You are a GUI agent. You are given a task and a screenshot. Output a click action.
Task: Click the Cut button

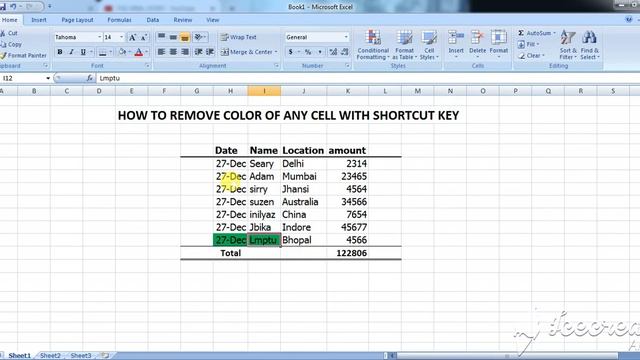[9, 33]
